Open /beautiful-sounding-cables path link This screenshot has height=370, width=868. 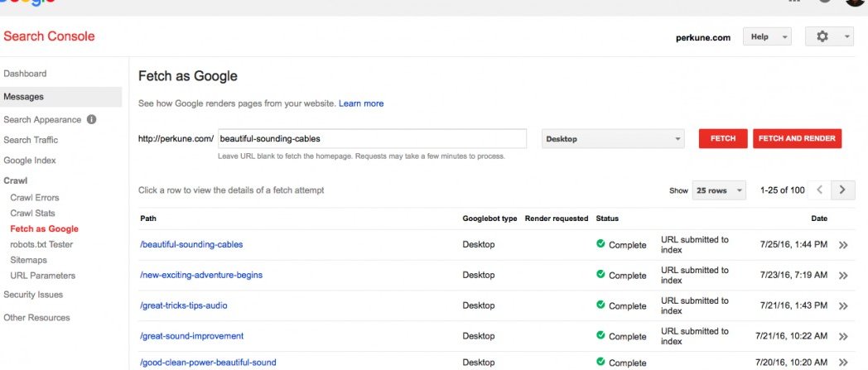click(191, 244)
